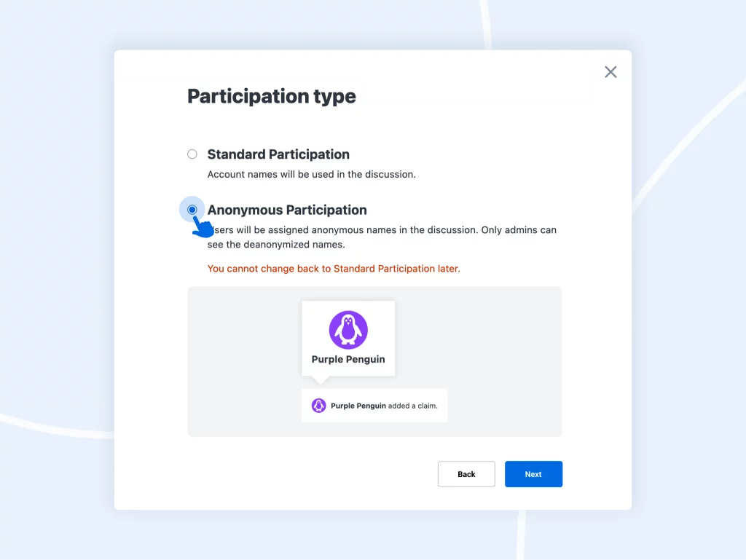
Task: Click the small penguin avatar beside claim text
Action: pyautogui.click(x=319, y=406)
